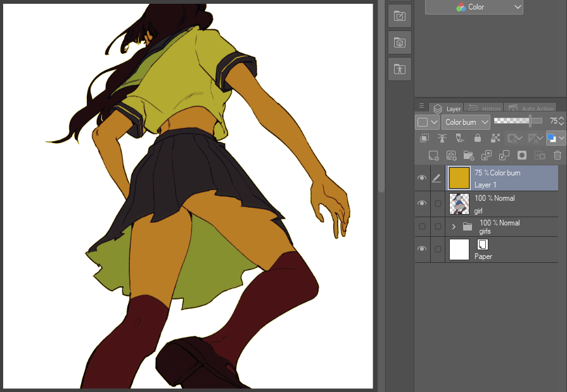This screenshot has width=567, height=392.
Task: Expand the girls layer folder
Action: coord(454,226)
